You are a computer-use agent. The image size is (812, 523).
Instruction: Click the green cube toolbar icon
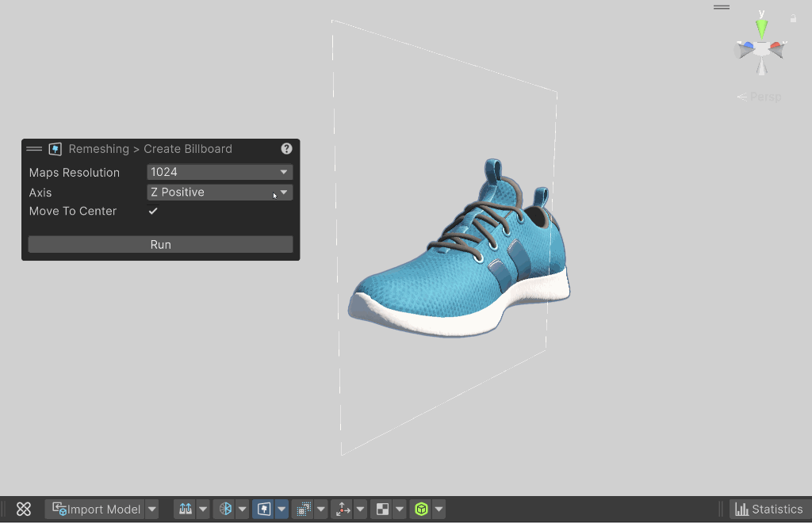pyautogui.click(x=421, y=509)
